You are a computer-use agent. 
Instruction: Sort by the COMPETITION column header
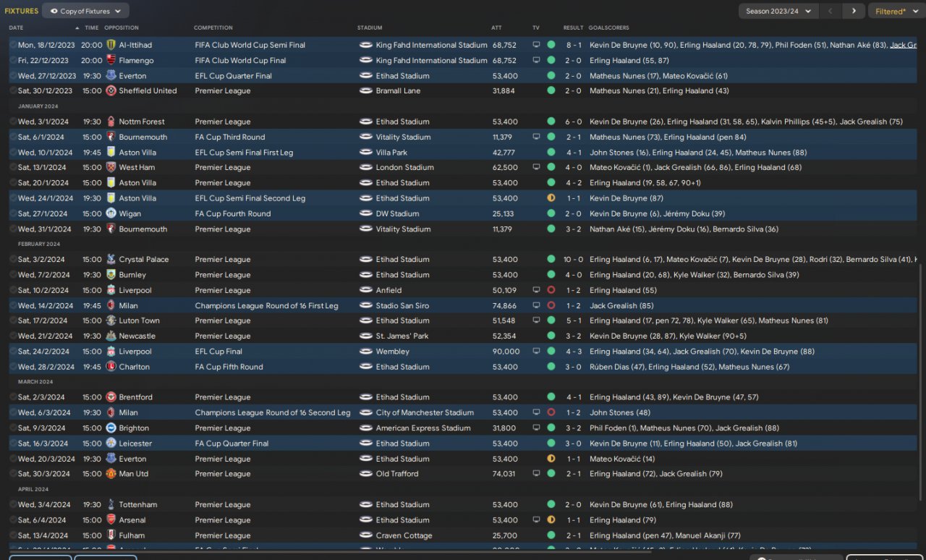coord(213,27)
